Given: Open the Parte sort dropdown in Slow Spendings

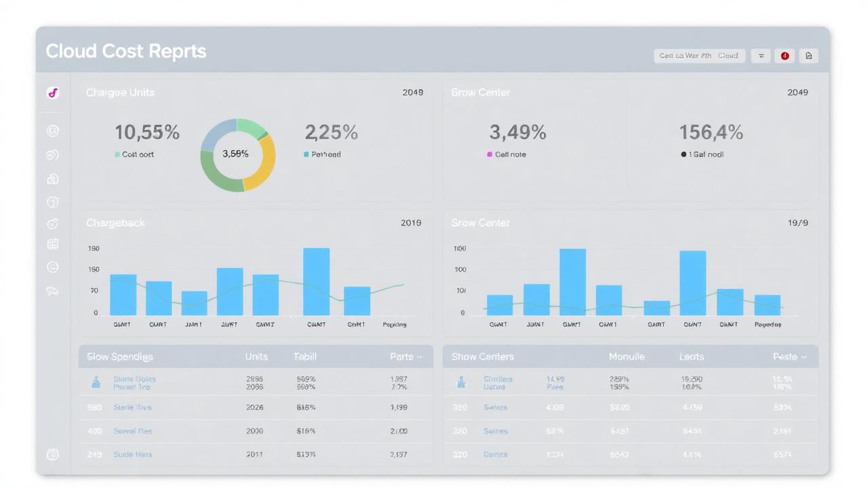Looking at the screenshot, I should click(x=407, y=357).
